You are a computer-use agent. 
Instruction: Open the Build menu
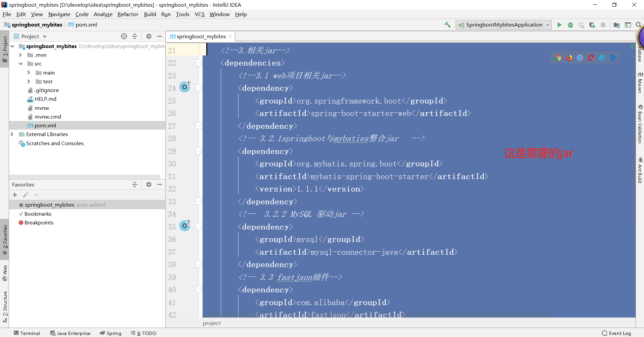150,14
